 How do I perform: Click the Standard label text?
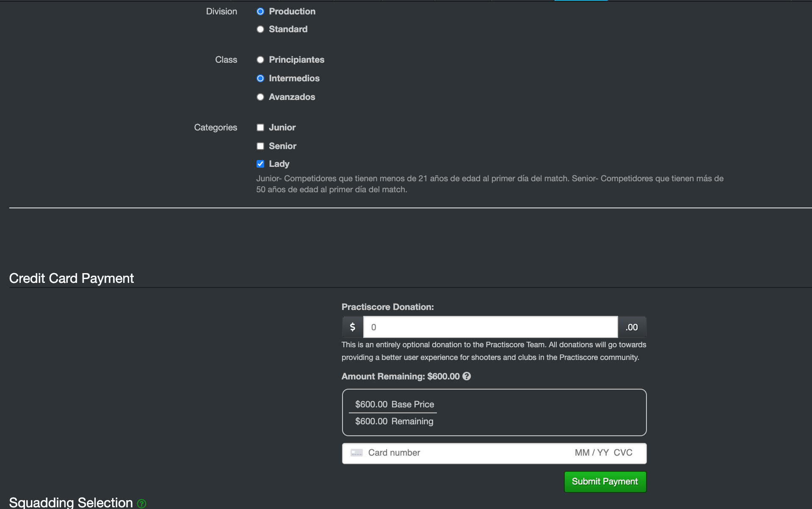pyautogui.click(x=288, y=29)
